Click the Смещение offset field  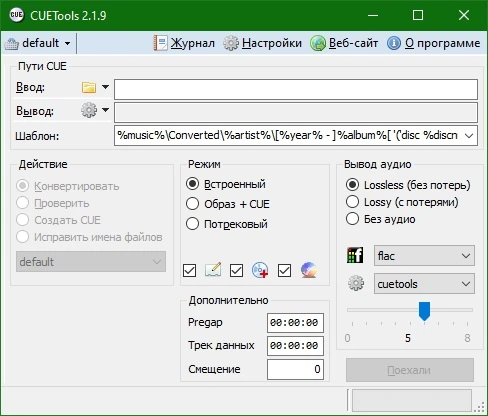[x=295, y=369]
